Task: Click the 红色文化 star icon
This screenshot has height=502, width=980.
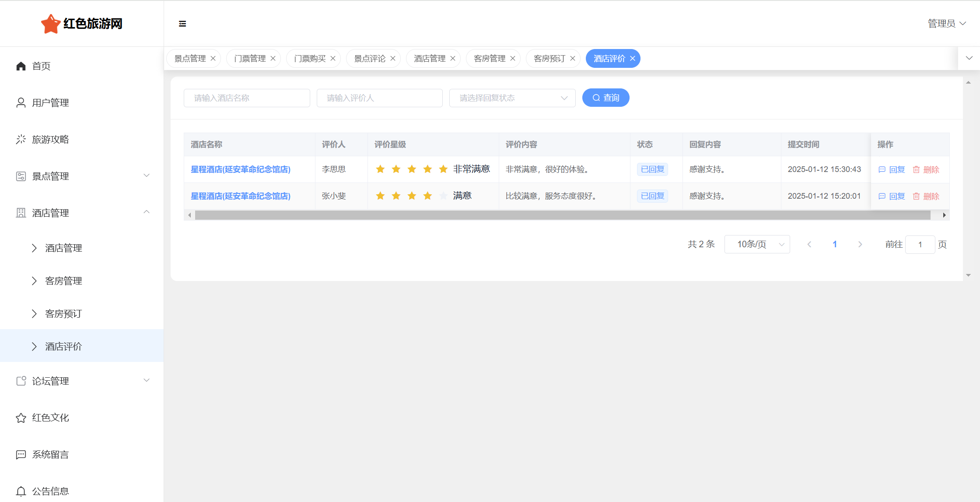Action: point(21,418)
